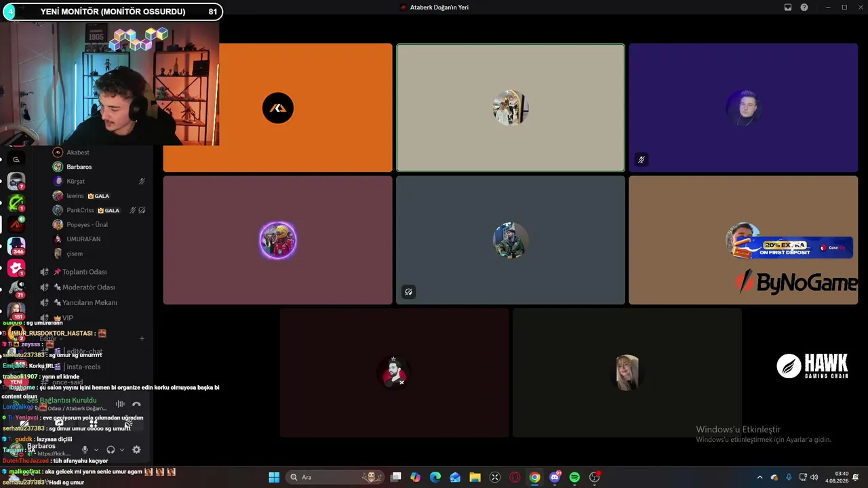Screen dimensions: 868x488
Task: Open çisem in the voice member list
Action: point(100,253)
